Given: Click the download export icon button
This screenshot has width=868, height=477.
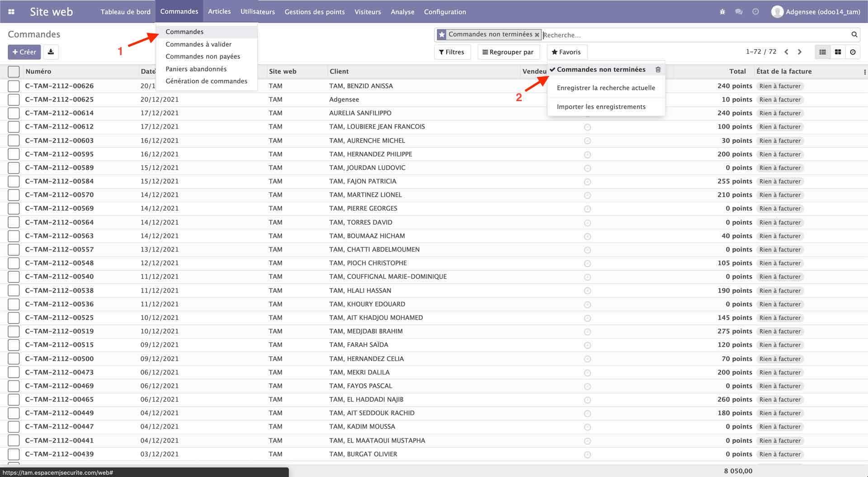Looking at the screenshot, I should pos(51,52).
